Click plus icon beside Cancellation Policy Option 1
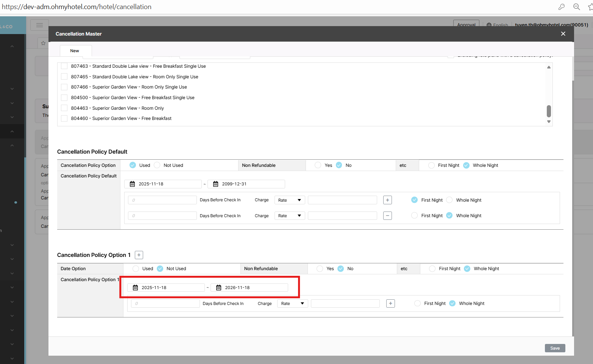 tap(139, 255)
